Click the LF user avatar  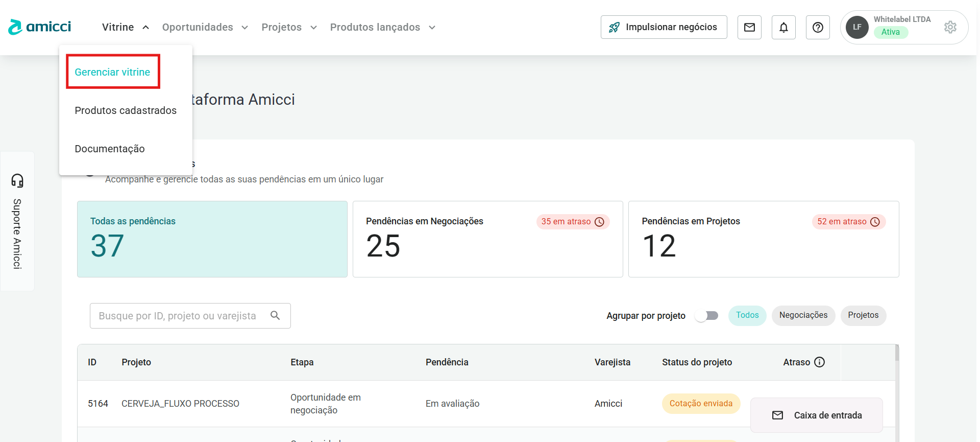point(857,27)
